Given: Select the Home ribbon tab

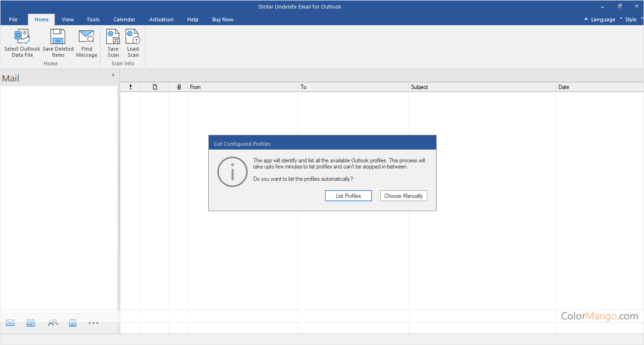Looking at the screenshot, I should tap(42, 20).
